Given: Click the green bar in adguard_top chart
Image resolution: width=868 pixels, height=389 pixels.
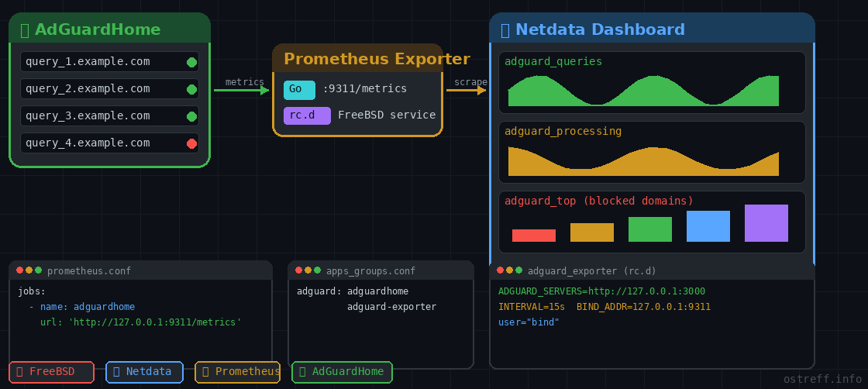Looking at the screenshot, I should click(650, 229).
